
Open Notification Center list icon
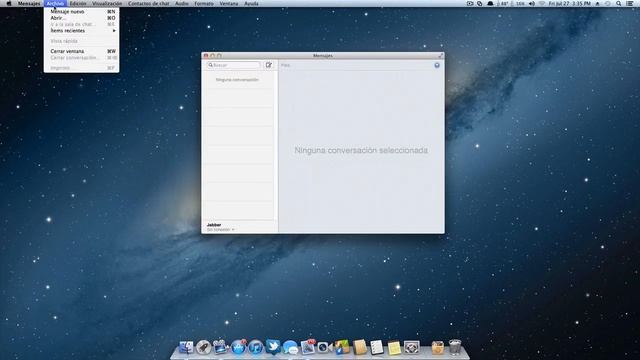pos(630,3)
